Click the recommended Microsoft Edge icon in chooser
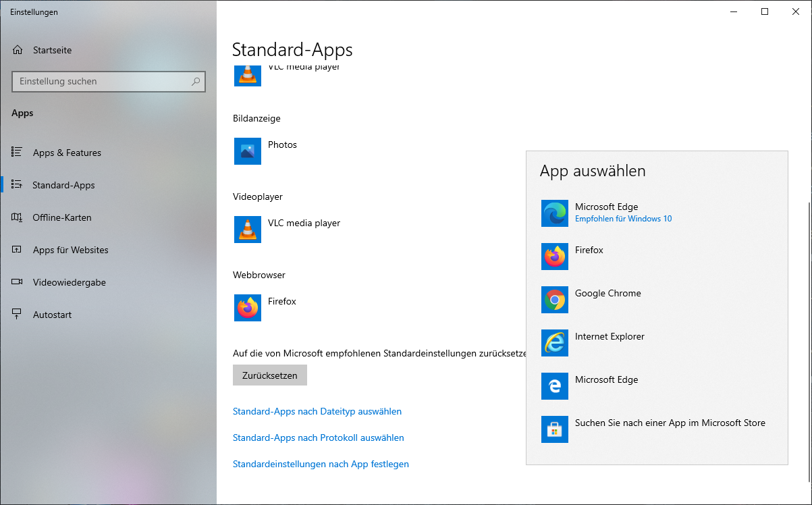Image resolution: width=812 pixels, height=505 pixels. (x=555, y=213)
